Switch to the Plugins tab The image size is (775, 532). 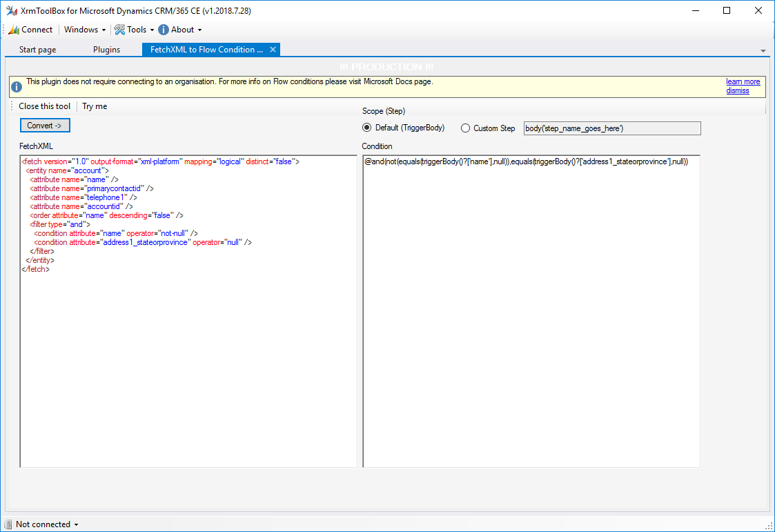click(x=106, y=49)
